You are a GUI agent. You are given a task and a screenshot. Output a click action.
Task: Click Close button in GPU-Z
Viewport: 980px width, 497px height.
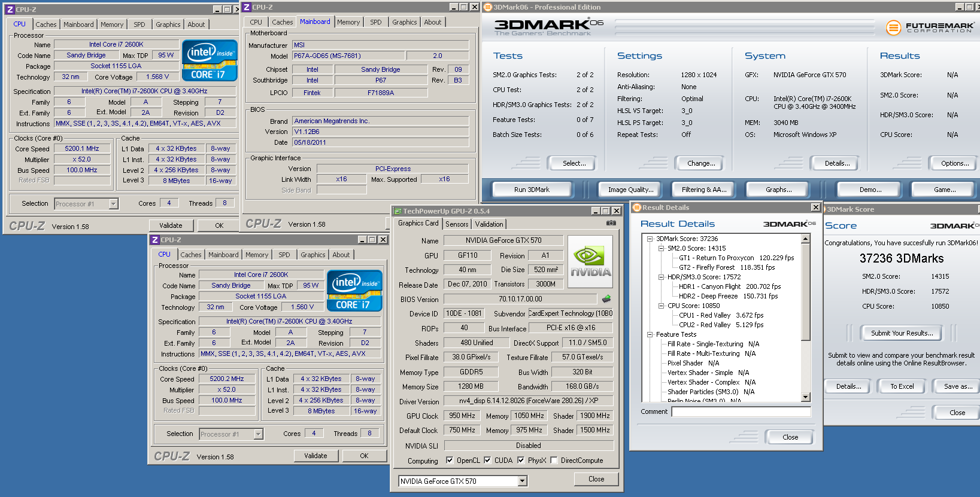[596, 479]
